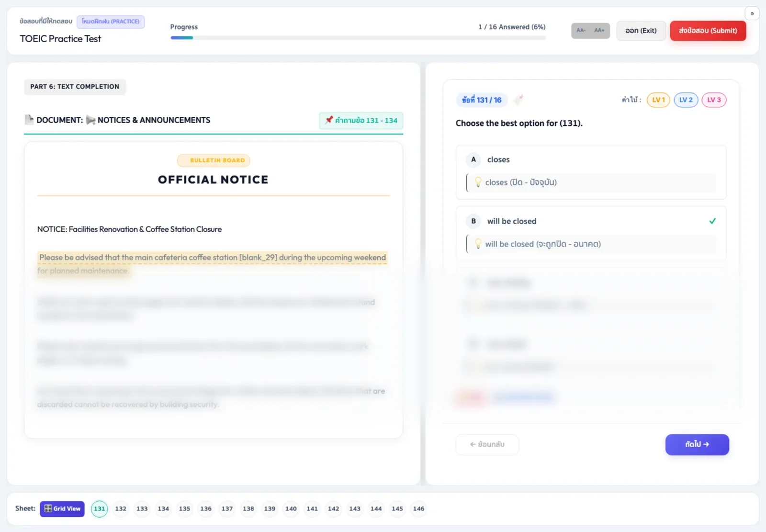This screenshot has height=532, width=766.
Task: Decrease font size with AA- button
Action: (x=581, y=31)
